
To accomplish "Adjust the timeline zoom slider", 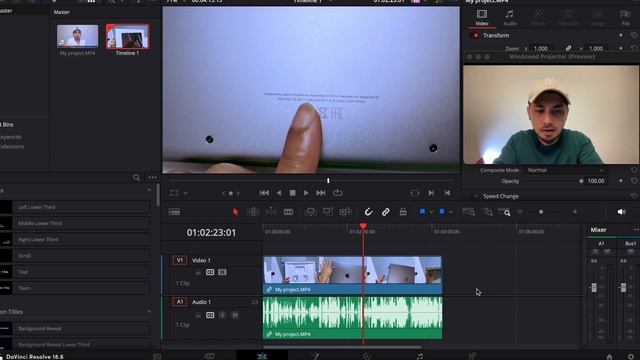I will (541, 212).
